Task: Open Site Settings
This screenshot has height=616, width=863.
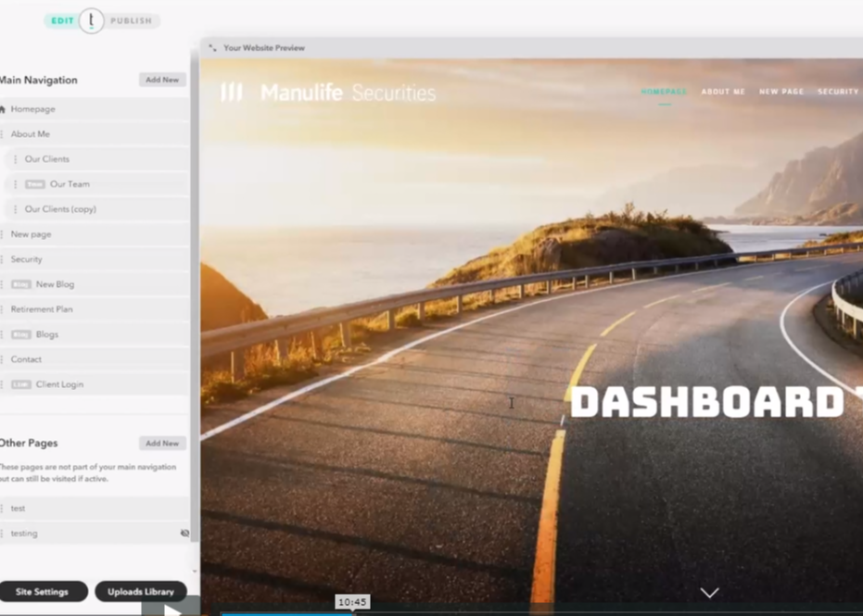Action: point(43,592)
